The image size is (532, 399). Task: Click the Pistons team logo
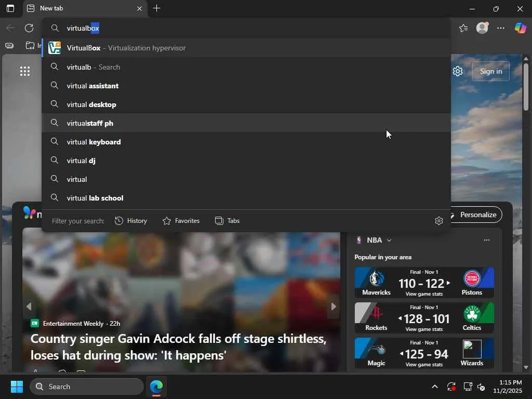[x=472, y=278]
